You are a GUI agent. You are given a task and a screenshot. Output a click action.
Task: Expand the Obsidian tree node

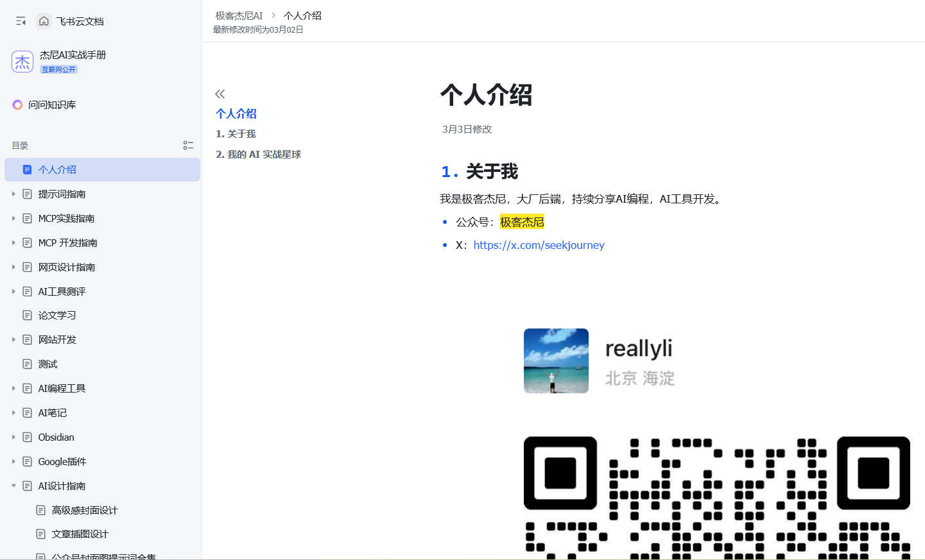(13, 437)
